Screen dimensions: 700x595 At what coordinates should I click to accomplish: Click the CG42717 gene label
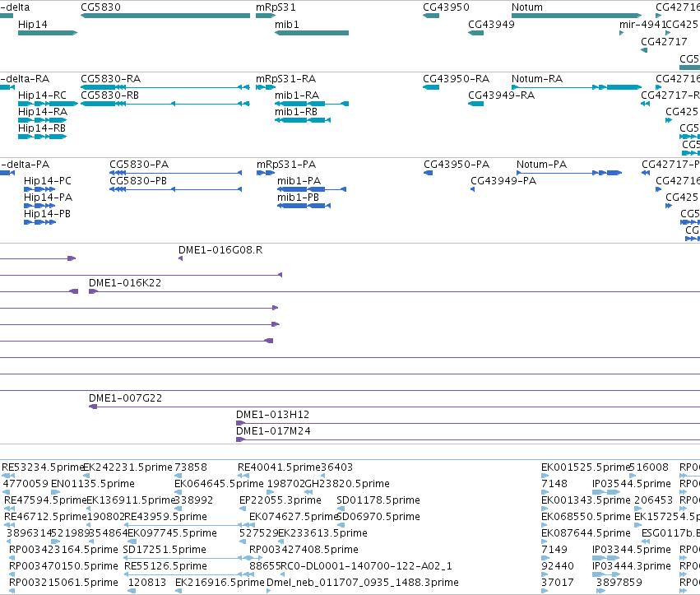pyautogui.click(x=664, y=41)
